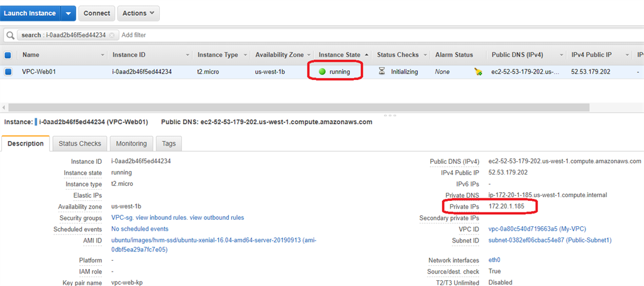
Task: Click the Launch Instance button
Action: pyautogui.click(x=30, y=13)
